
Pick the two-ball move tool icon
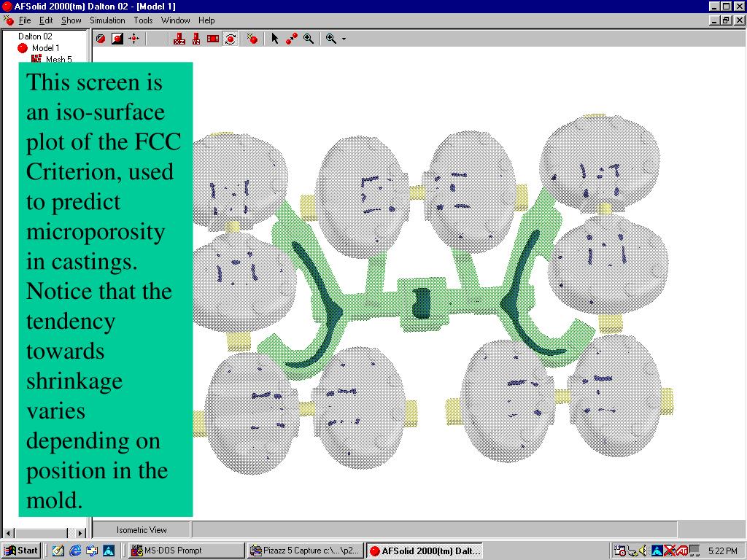pos(291,39)
